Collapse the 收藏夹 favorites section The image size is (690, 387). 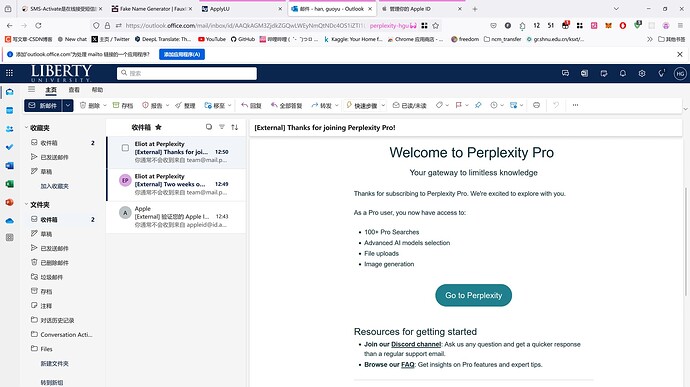(x=26, y=128)
